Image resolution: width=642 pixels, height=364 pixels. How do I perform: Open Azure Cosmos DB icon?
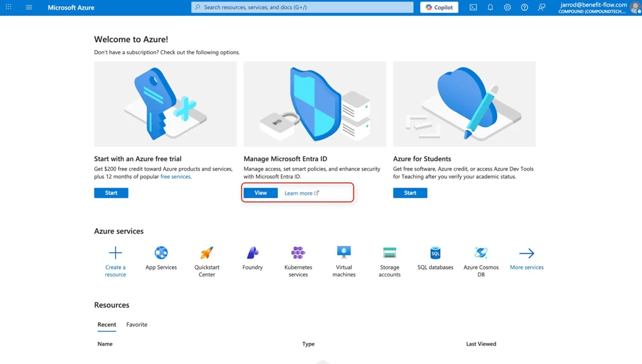pos(481,253)
